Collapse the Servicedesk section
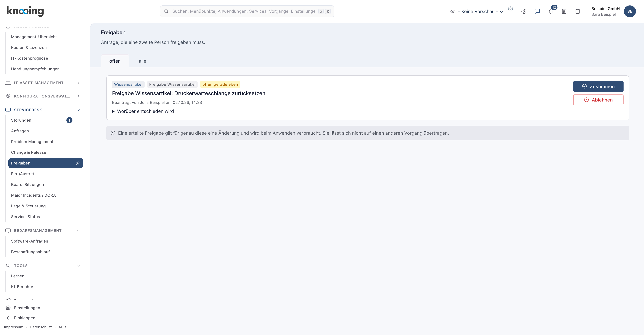This screenshot has width=644, height=335. [43, 110]
